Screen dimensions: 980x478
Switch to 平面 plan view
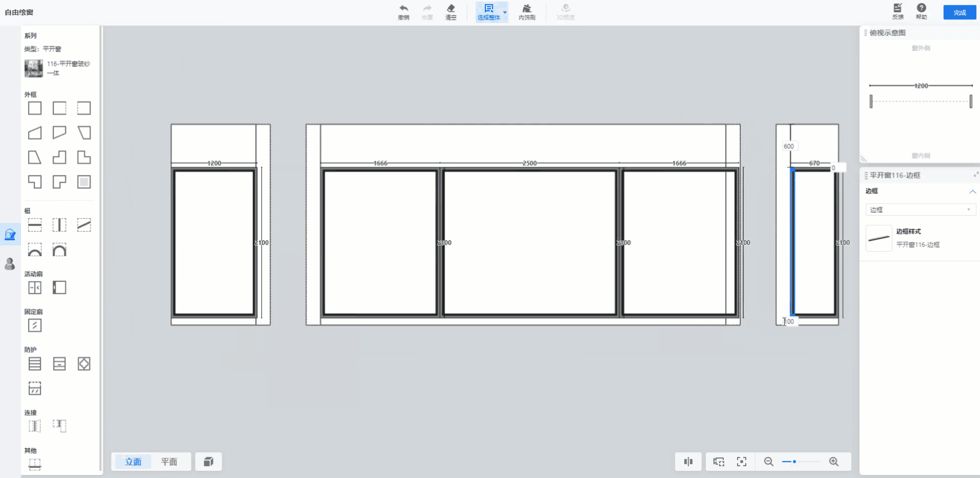point(169,462)
